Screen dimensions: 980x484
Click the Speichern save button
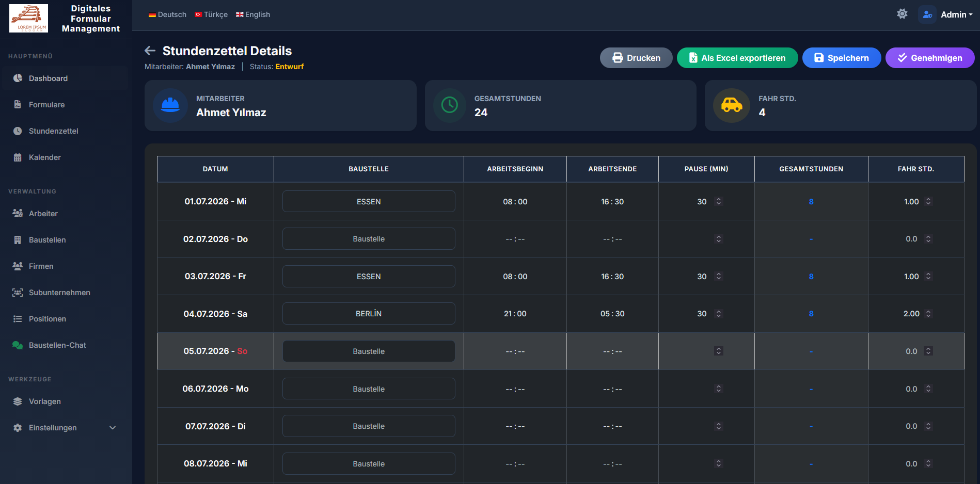click(842, 58)
